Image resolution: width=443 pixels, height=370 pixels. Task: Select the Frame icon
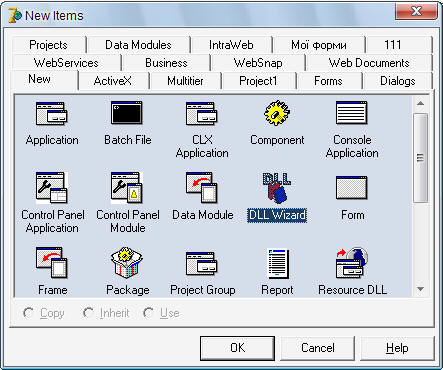[x=52, y=263]
